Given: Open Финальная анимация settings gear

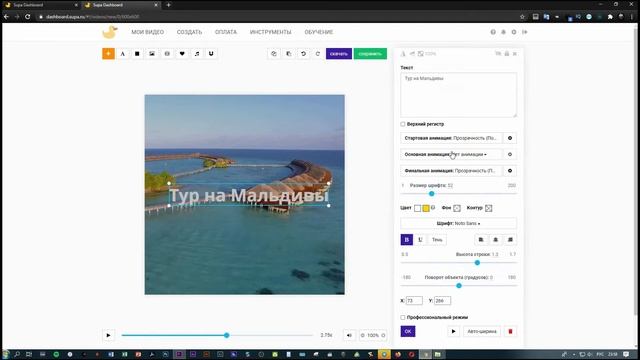Looking at the screenshot, I should tap(510, 171).
